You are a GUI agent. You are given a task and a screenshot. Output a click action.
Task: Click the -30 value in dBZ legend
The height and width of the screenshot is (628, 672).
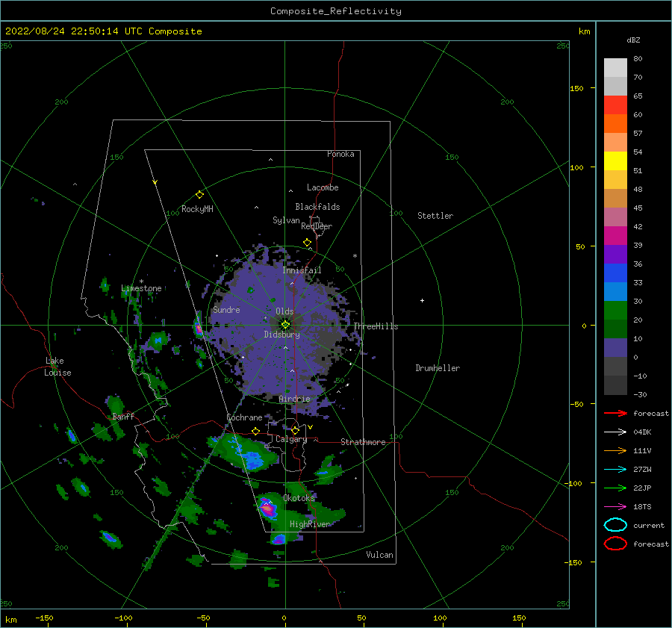(640, 394)
